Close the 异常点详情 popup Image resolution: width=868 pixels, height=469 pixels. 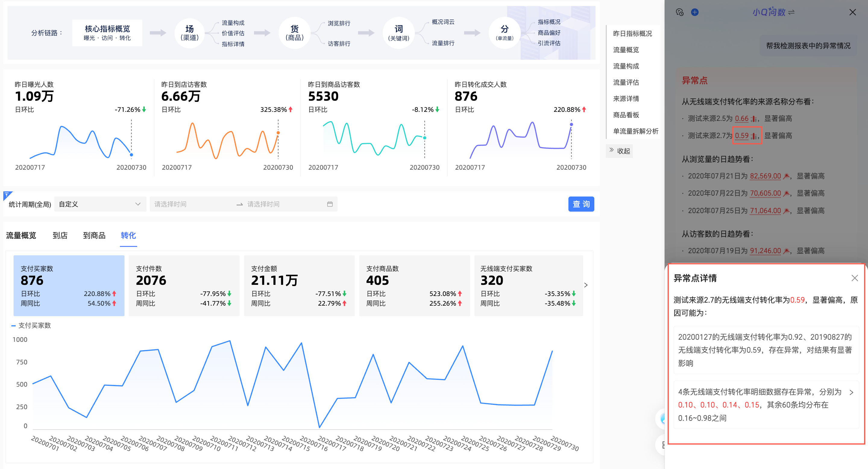coord(854,278)
